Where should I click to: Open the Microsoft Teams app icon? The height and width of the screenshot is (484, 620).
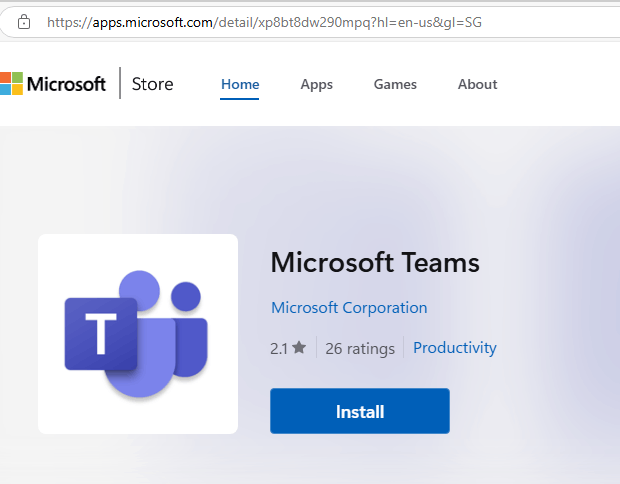point(138,334)
